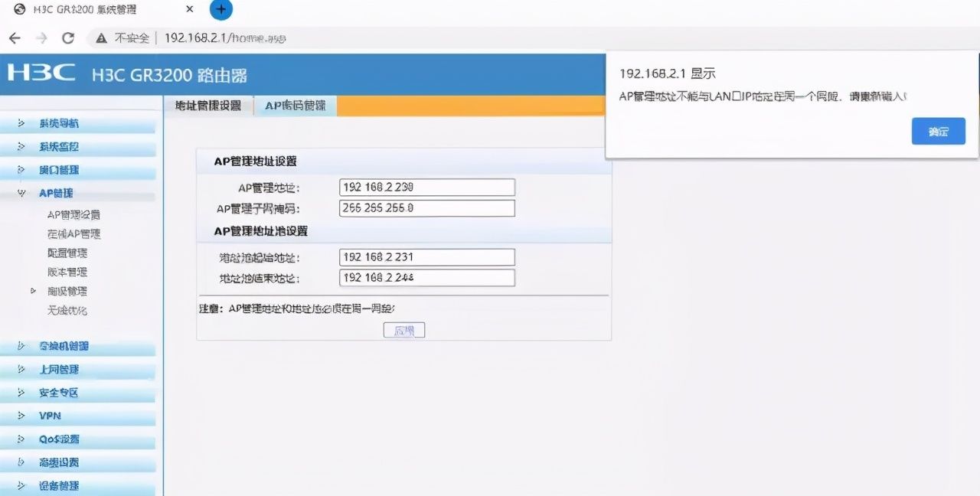Open 版本管理 under AP管理
Viewport: 980px width, 496px height.
coord(67,272)
